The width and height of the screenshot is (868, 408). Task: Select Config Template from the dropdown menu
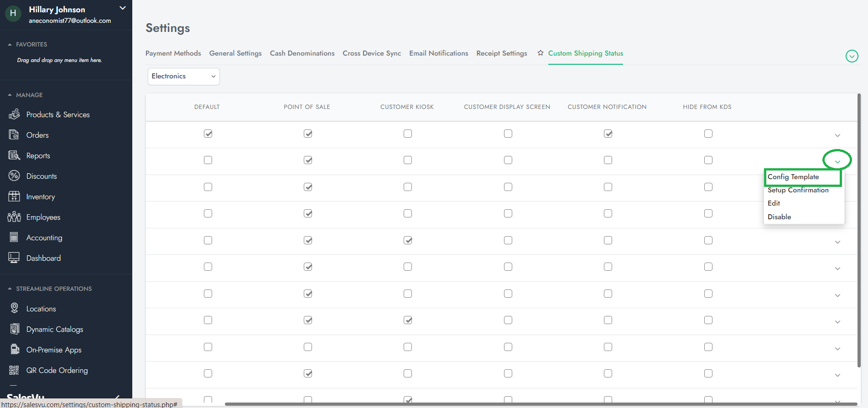(793, 177)
